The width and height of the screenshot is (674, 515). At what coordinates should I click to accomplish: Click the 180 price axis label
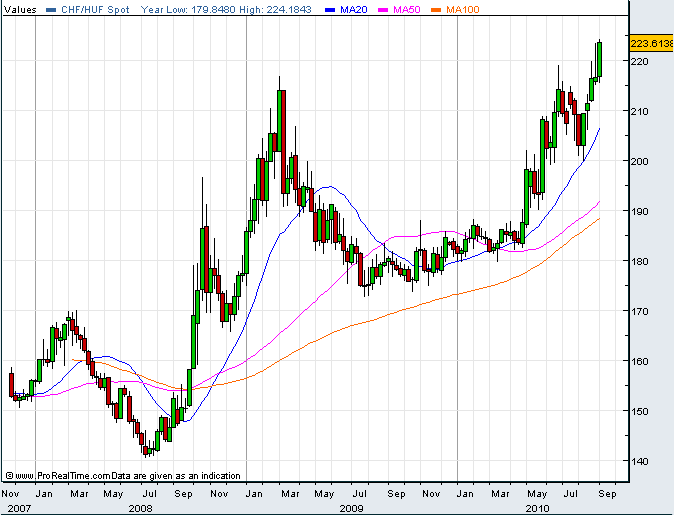click(x=639, y=261)
